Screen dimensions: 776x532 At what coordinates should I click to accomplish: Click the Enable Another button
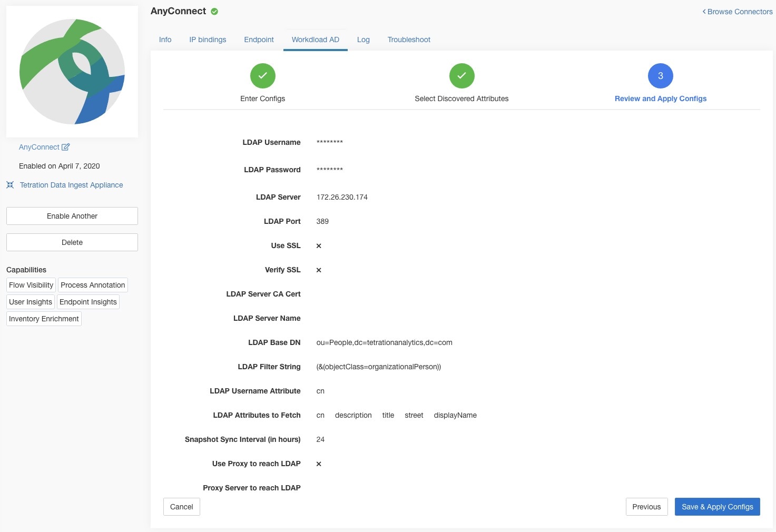click(72, 216)
